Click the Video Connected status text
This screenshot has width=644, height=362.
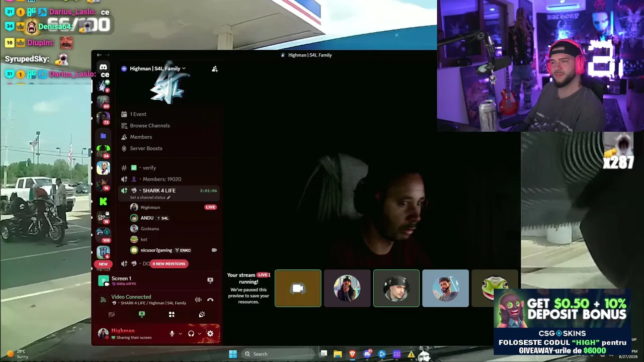pyautogui.click(x=131, y=297)
